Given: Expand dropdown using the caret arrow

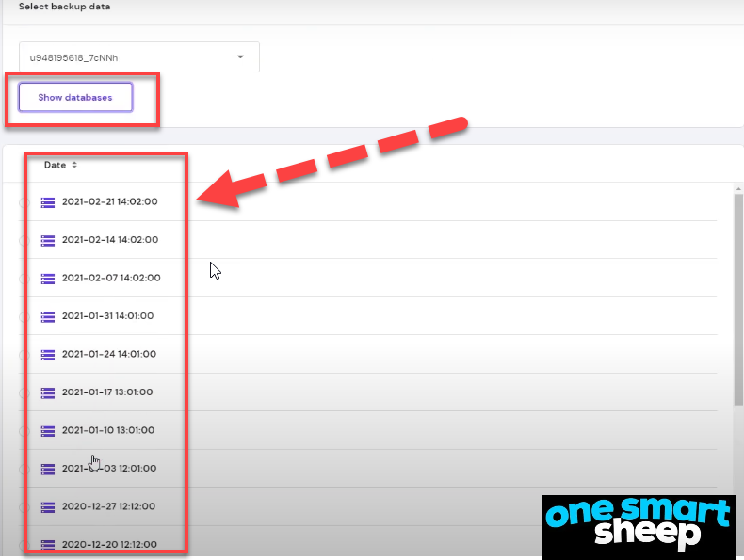Looking at the screenshot, I should click(x=240, y=56).
